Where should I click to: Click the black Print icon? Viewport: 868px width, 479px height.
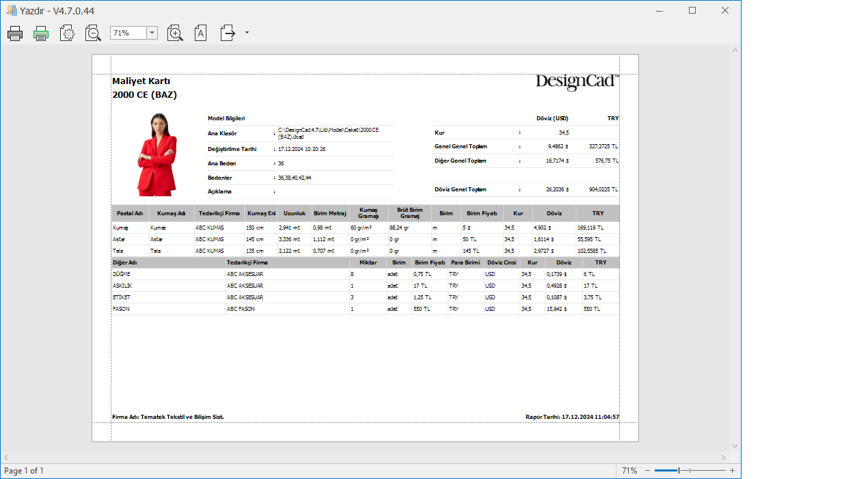coord(15,33)
